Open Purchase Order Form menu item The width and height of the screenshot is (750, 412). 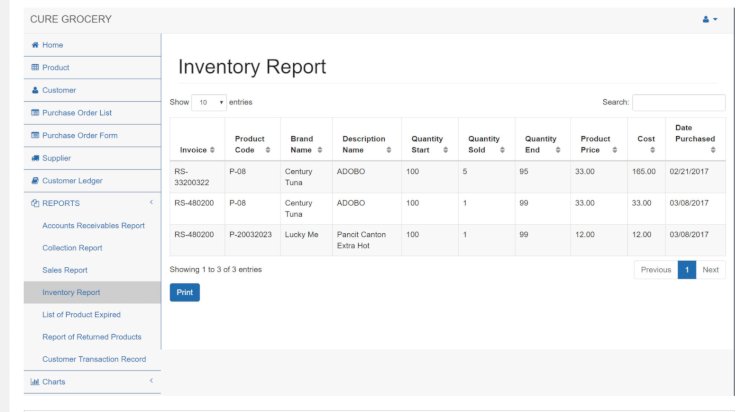(92, 135)
